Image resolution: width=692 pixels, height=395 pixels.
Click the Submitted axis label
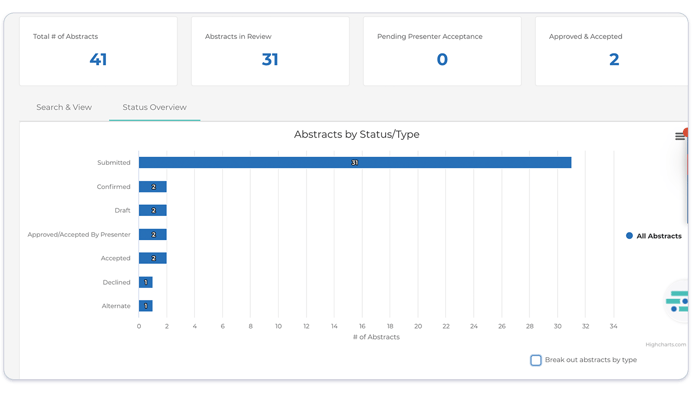click(114, 162)
